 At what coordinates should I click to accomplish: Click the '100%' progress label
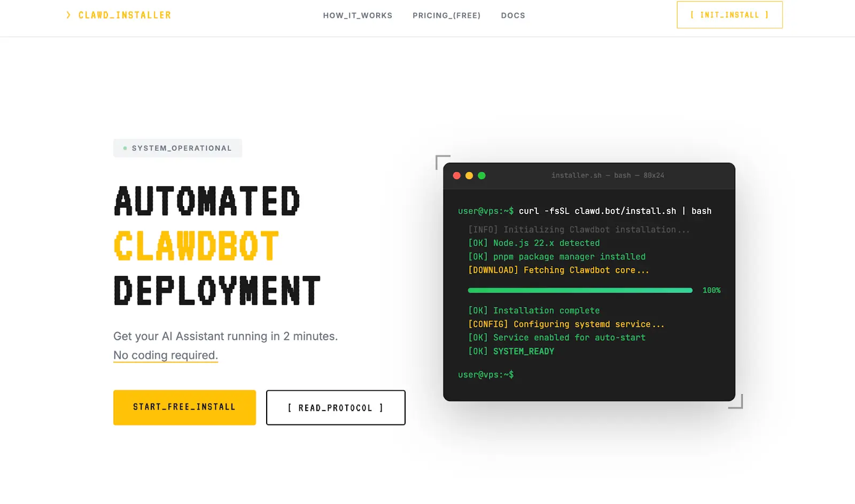pyautogui.click(x=711, y=290)
